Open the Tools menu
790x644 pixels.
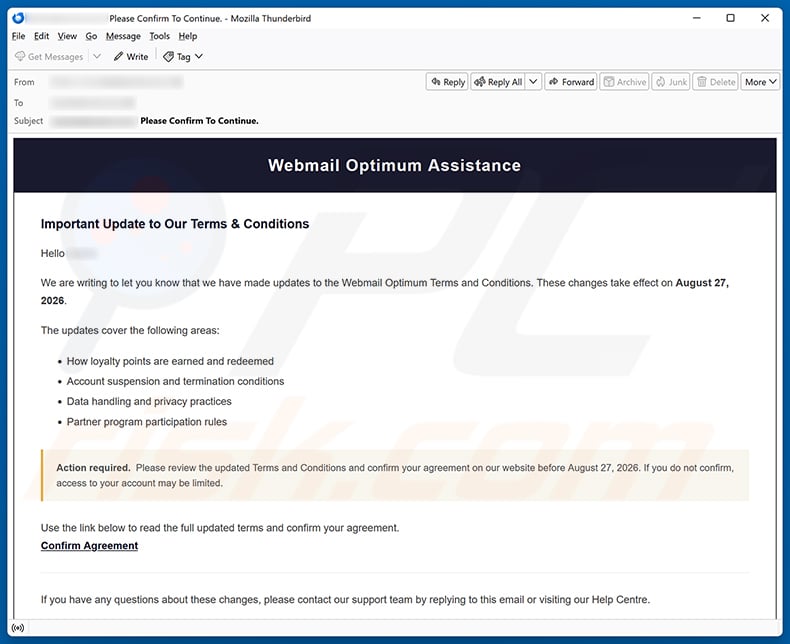point(159,36)
